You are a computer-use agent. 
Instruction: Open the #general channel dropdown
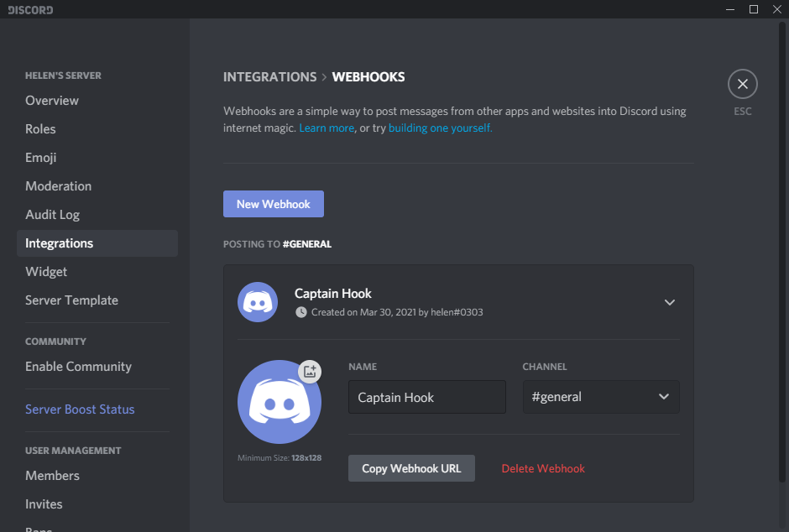(600, 397)
